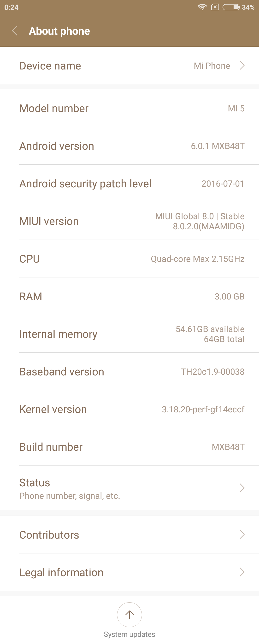Tap the back arrow icon
This screenshot has height=644, width=259.
coord(15,31)
